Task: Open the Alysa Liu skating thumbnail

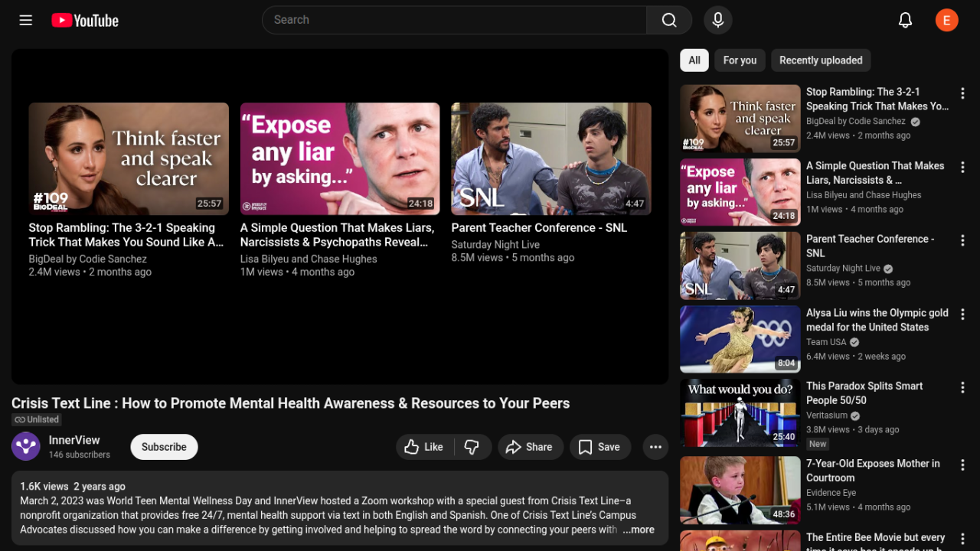Action: pos(740,339)
